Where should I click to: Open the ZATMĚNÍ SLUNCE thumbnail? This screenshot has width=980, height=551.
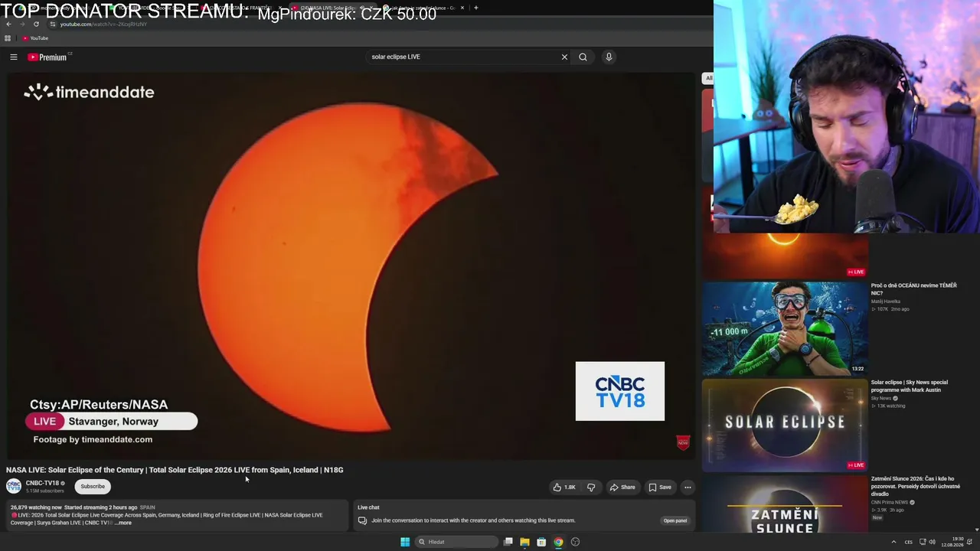(785, 505)
